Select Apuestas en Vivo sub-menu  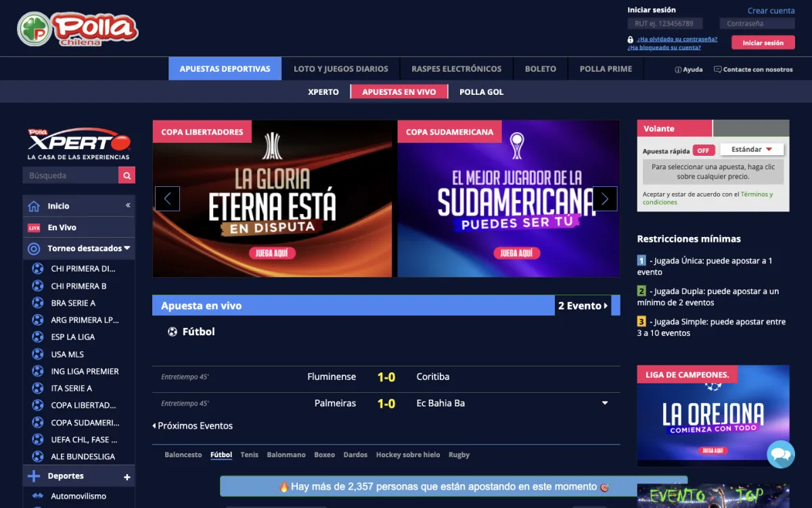[x=399, y=92]
